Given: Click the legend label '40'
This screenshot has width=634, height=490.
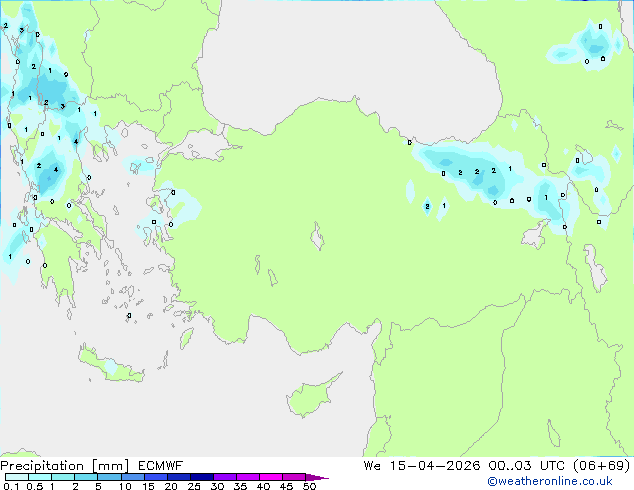Looking at the screenshot, I should 263,486.
